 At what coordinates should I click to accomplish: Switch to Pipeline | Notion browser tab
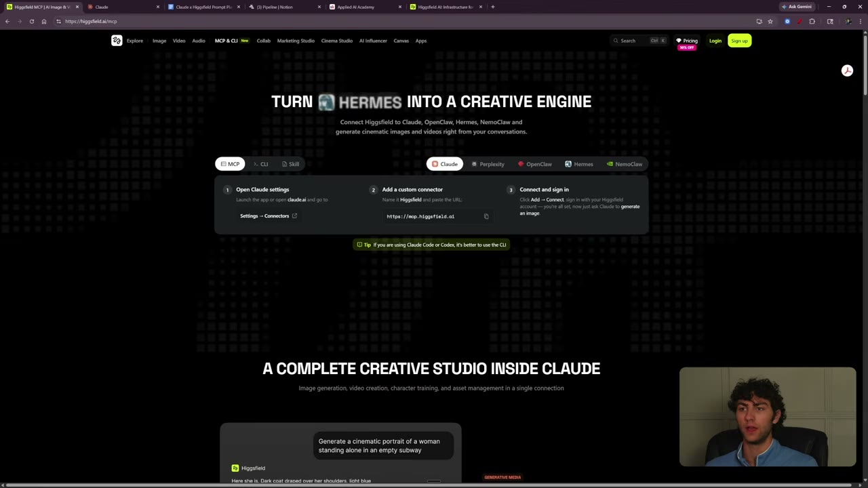point(284,7)
